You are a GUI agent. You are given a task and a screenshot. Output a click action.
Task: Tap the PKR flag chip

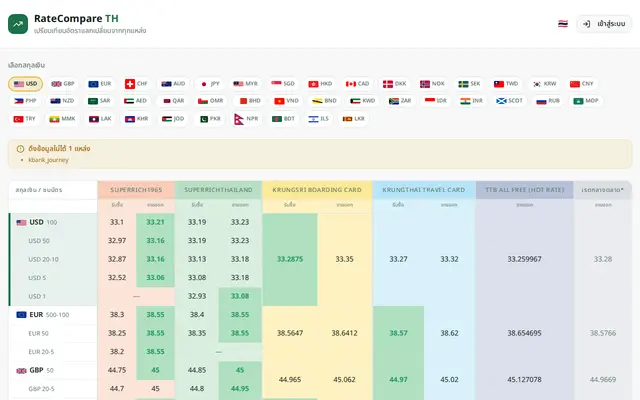210,119
